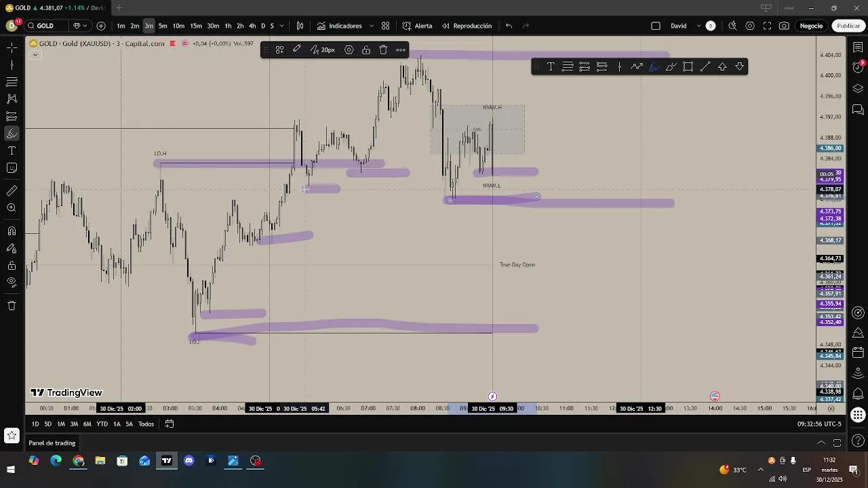Viewport: 868px width, 488px height.
Task: Toggle the layout selection square checkbox icon
Action: click(656, 26)
